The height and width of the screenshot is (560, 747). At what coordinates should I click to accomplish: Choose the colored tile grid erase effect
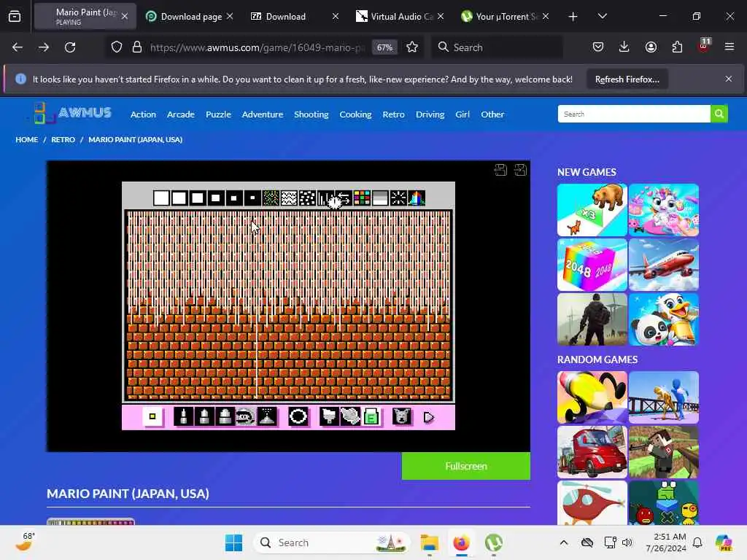pyautogui.click(x=362, y=198)
